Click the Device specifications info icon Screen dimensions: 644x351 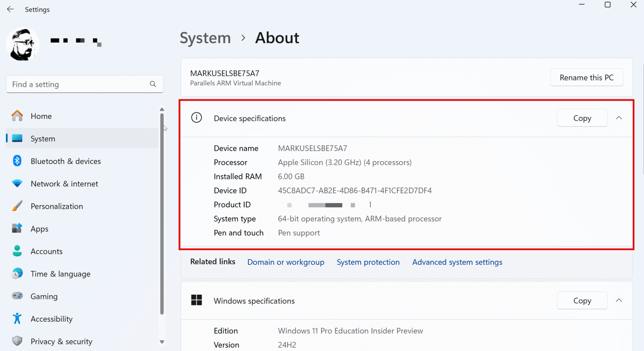coord(196,118)
